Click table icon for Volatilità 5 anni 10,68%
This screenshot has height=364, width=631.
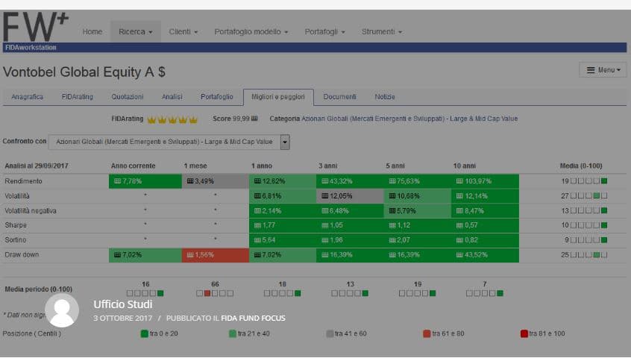coord(392,196)
